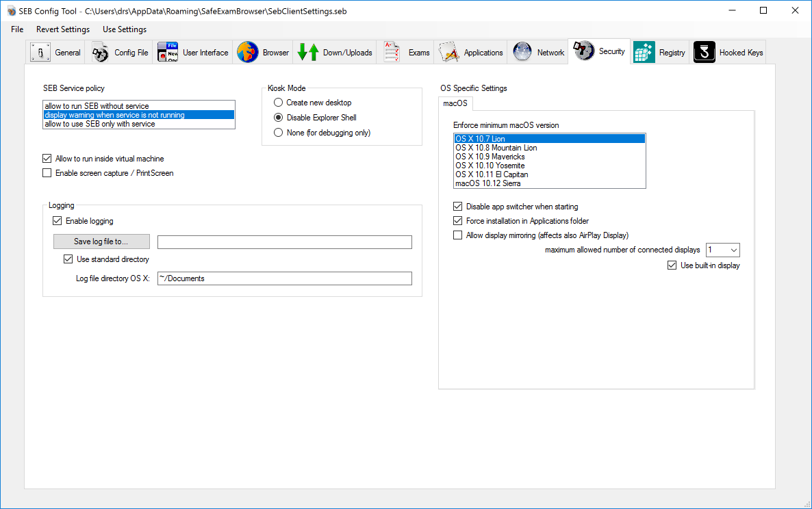
Task: Select Create new desktop kiosk mode
Action: pyautogui.click(x=278, y=103)
